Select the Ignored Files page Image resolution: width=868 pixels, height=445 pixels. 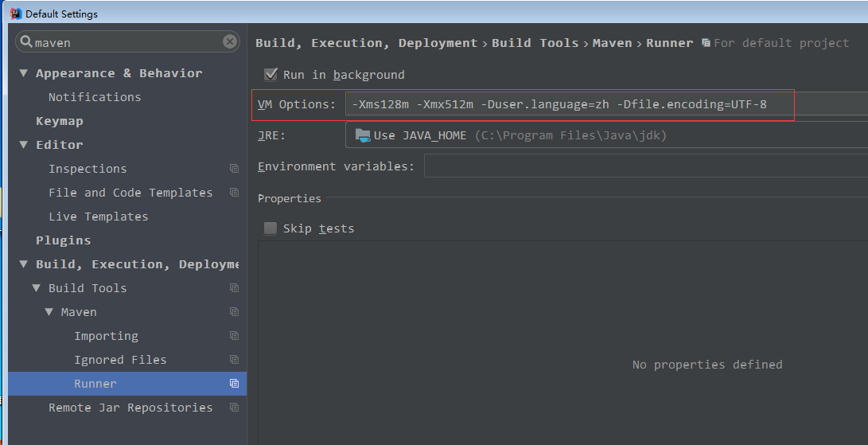(120, 360)
